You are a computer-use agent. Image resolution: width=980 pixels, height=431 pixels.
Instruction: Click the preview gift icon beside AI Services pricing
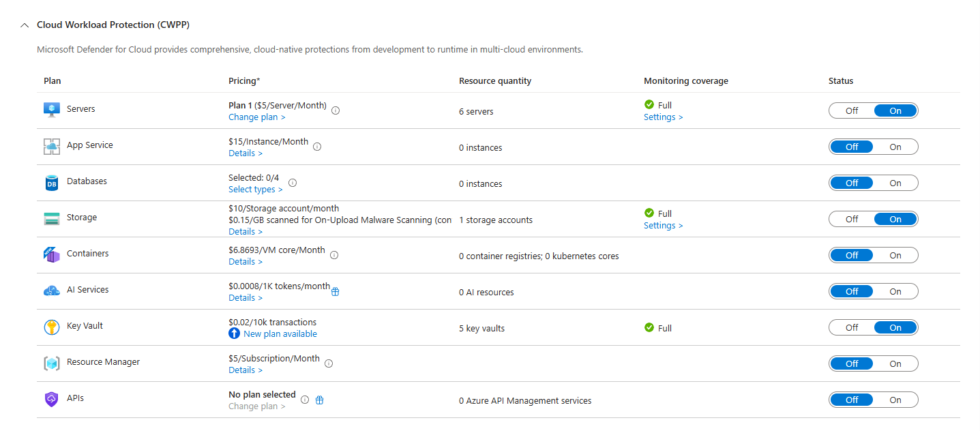point(335,292)
